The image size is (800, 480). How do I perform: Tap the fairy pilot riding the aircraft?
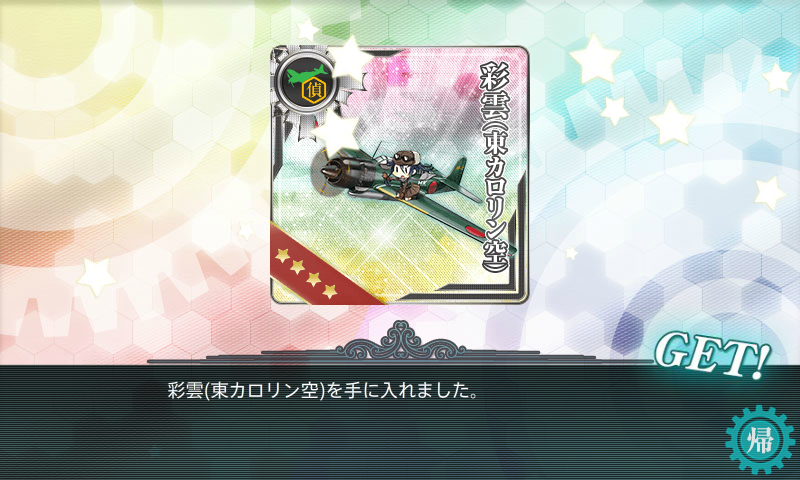click(x=400, y=169)
